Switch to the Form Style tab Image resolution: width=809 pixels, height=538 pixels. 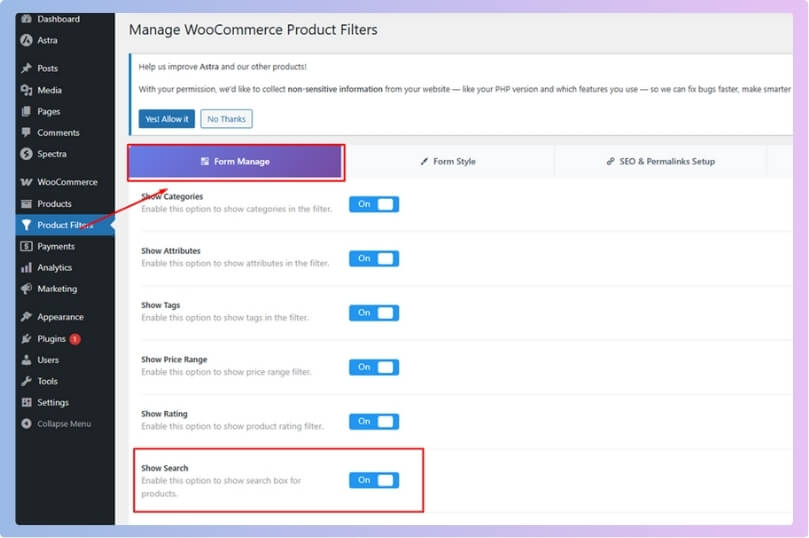click(x=448, y=161)
